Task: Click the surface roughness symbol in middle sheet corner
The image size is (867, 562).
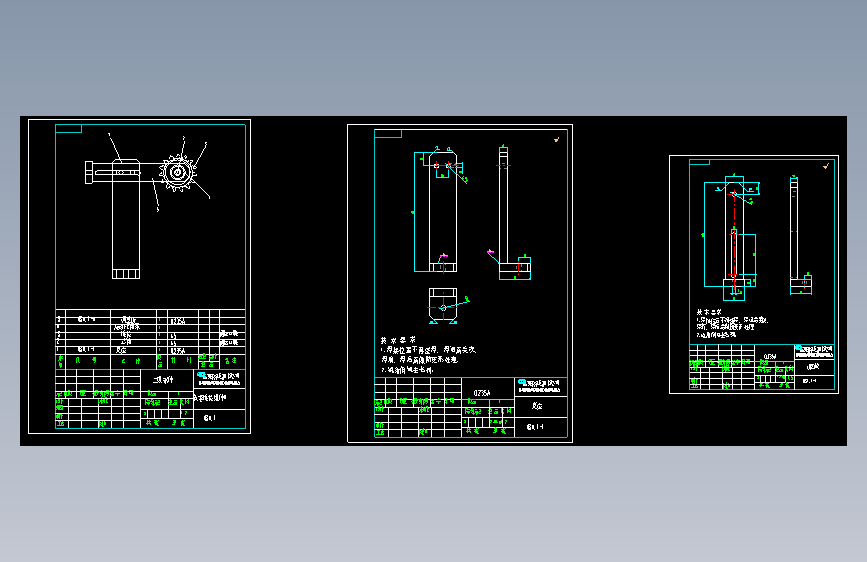Action: pyautogui.click(x=556, y=139)
